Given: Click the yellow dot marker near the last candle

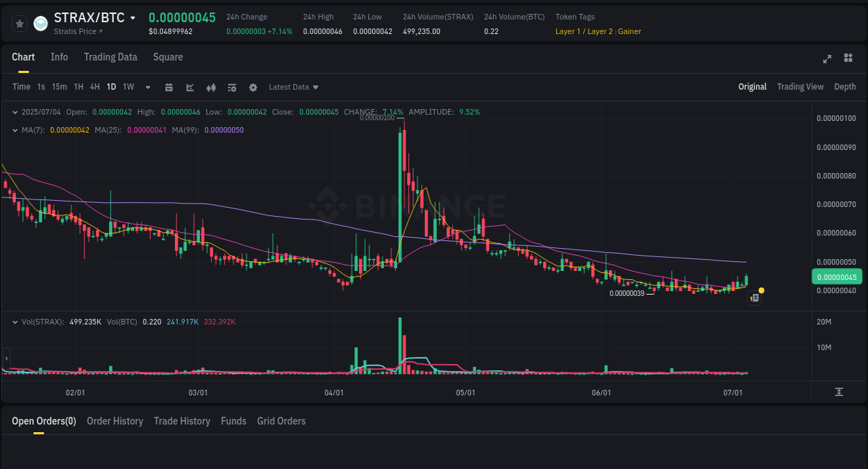Looking at the screenshot, I should [762, 290].
